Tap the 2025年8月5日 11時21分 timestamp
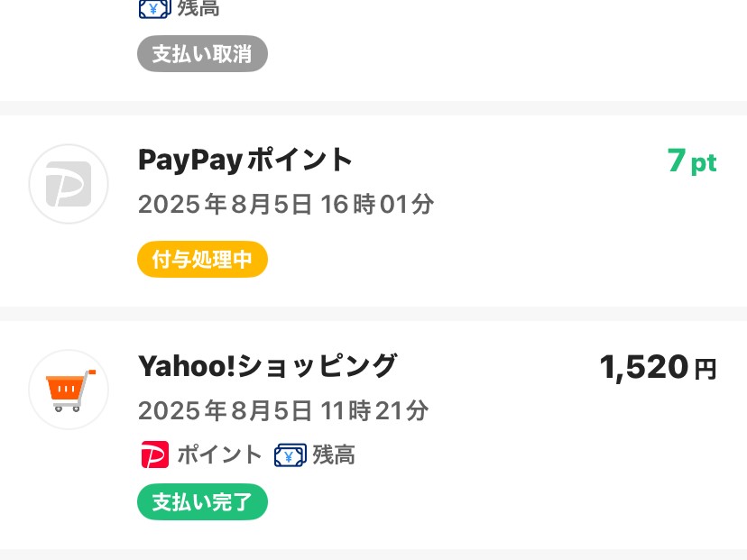Screen dimensions: 747x560 283,410
